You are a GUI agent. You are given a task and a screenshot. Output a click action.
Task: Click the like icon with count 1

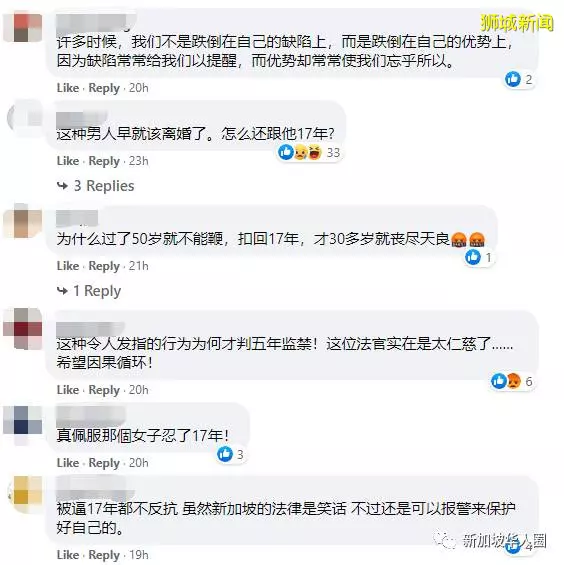[x=472, y=257]
